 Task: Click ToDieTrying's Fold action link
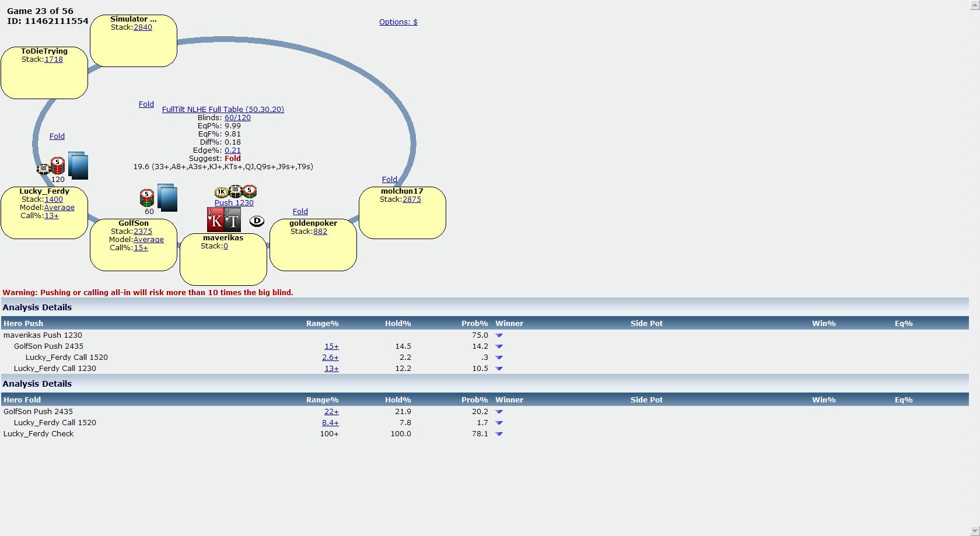[57, 136]
